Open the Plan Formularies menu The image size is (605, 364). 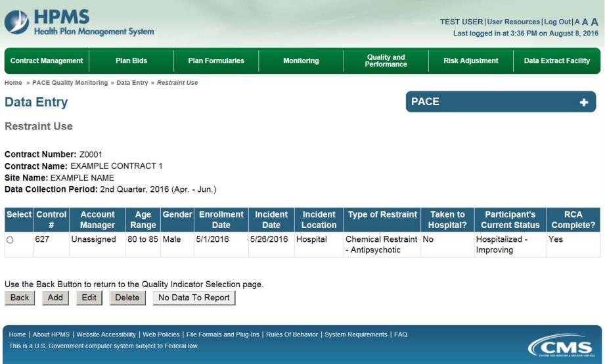pos(216,60)
